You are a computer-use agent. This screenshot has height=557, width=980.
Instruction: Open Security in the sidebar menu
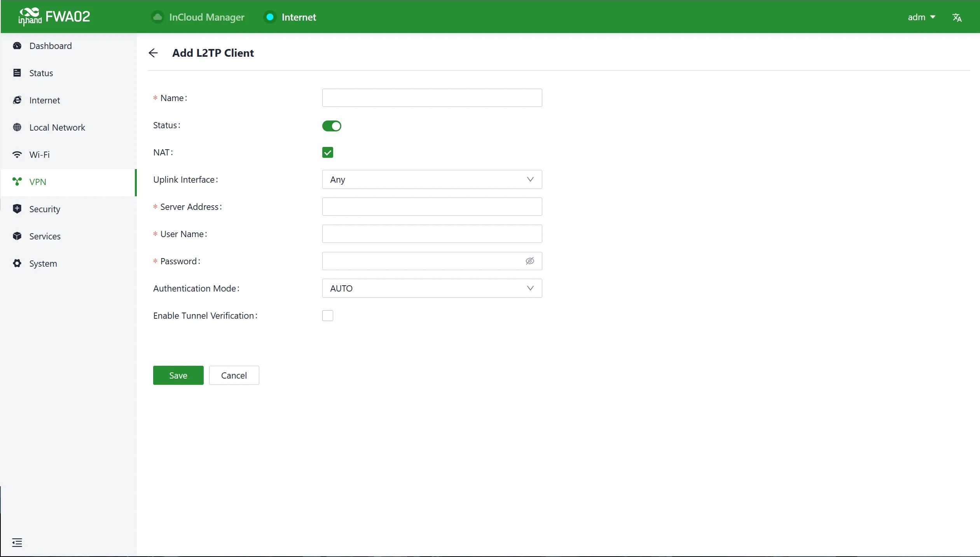click(68, 209)
